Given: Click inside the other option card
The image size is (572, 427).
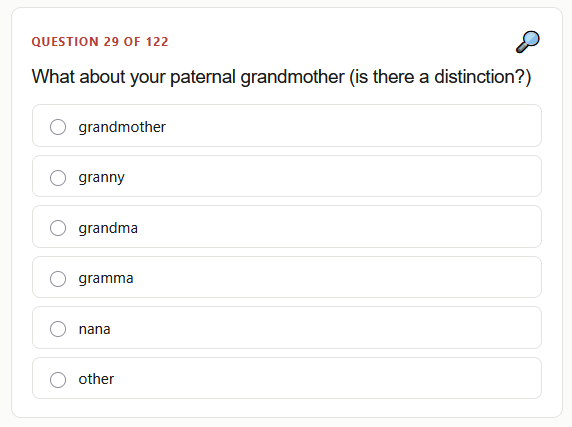Looking at the screenshot, I should click(x=287, y=378).
